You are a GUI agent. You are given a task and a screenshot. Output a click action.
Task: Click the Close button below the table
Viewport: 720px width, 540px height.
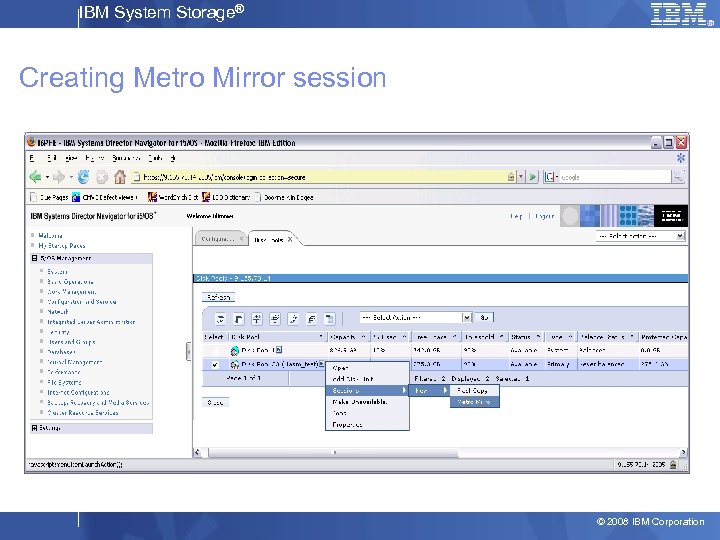[215, 403]
